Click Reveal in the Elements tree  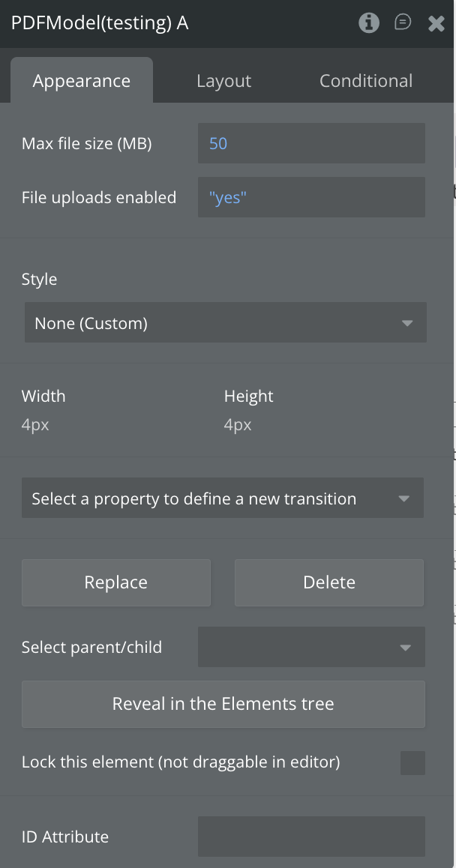click(x=223, y=704)
